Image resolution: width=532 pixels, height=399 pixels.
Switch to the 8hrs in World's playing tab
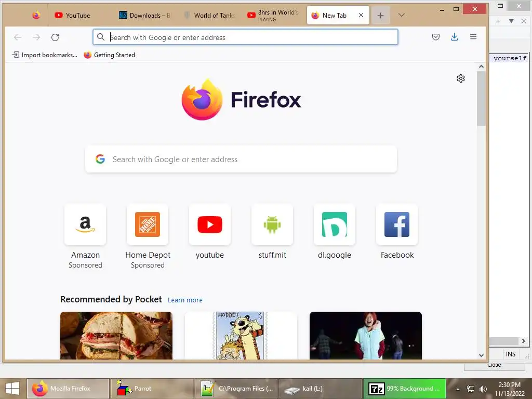[x=274, y=15]
